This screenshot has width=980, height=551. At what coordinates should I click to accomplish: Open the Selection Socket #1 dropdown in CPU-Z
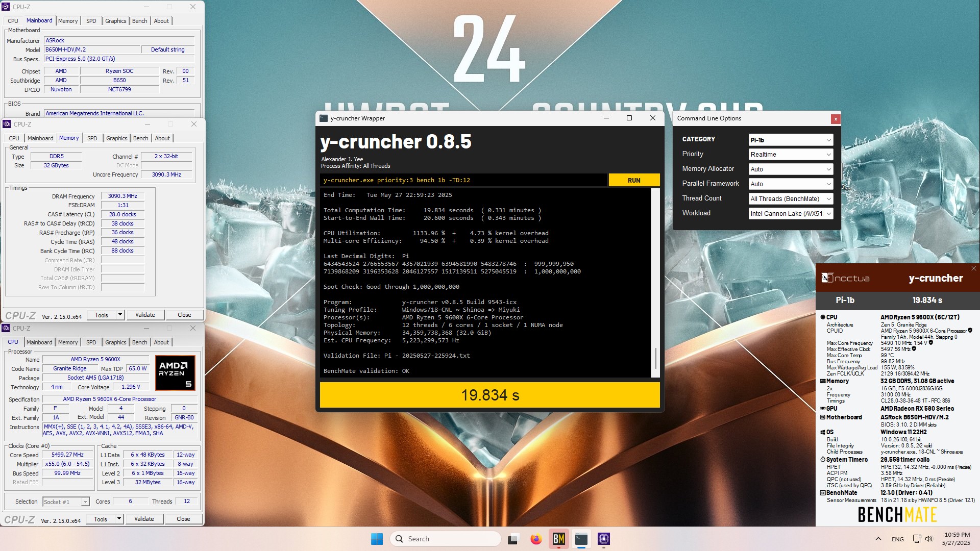[x=66, y=502]
